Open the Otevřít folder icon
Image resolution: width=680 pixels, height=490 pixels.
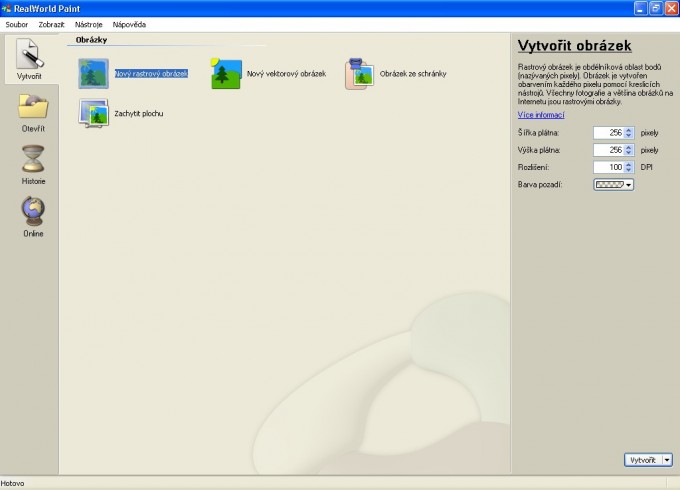click(x=33, y=106)
